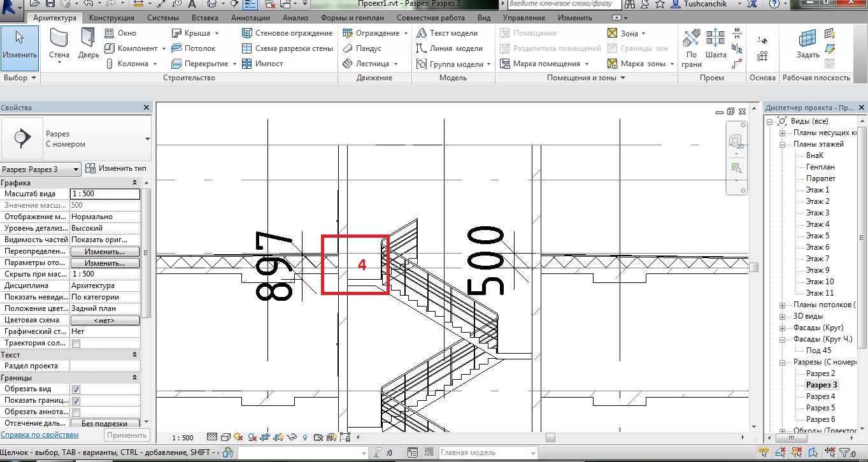Click the vertical opening tool in Проем
The width and height of the screenshot is (868, 462).
pos(737,48)
